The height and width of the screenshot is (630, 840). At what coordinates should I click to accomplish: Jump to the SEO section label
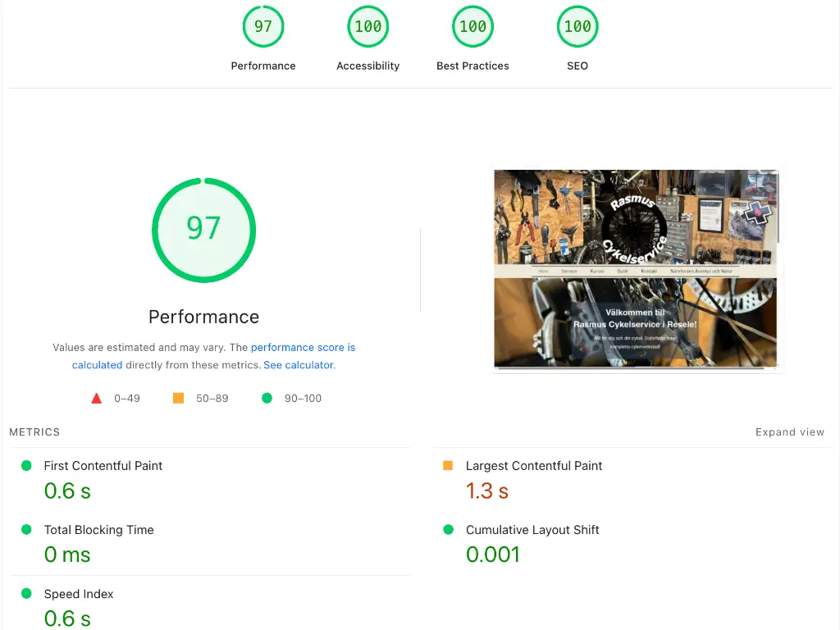[577, 66]
